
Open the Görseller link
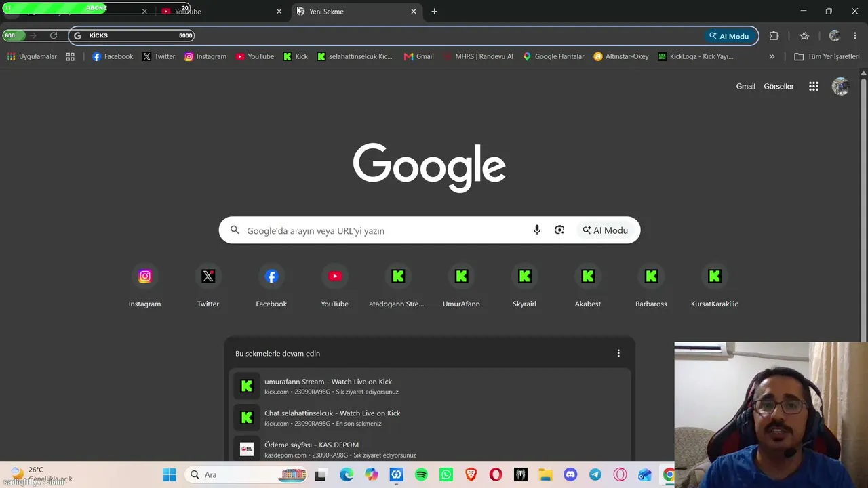coord(778,86)
